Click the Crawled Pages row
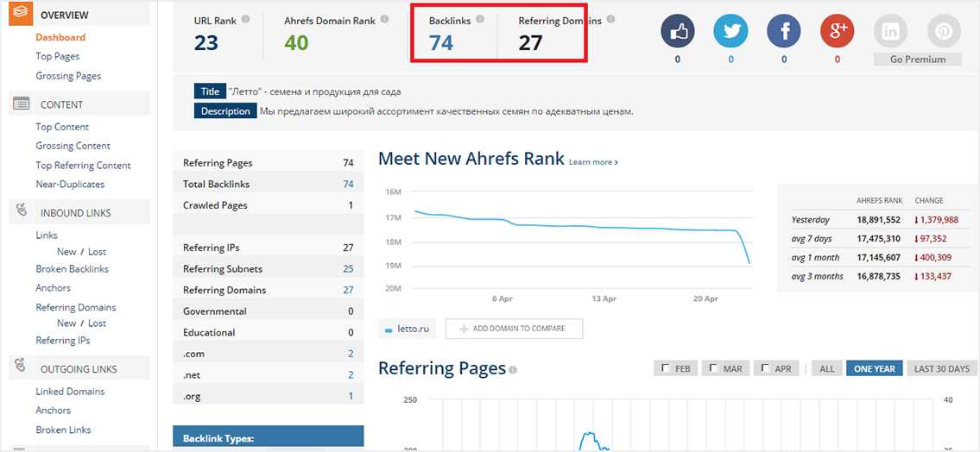The height and width of the screenshot is (452, 980). tap(269, 205)
